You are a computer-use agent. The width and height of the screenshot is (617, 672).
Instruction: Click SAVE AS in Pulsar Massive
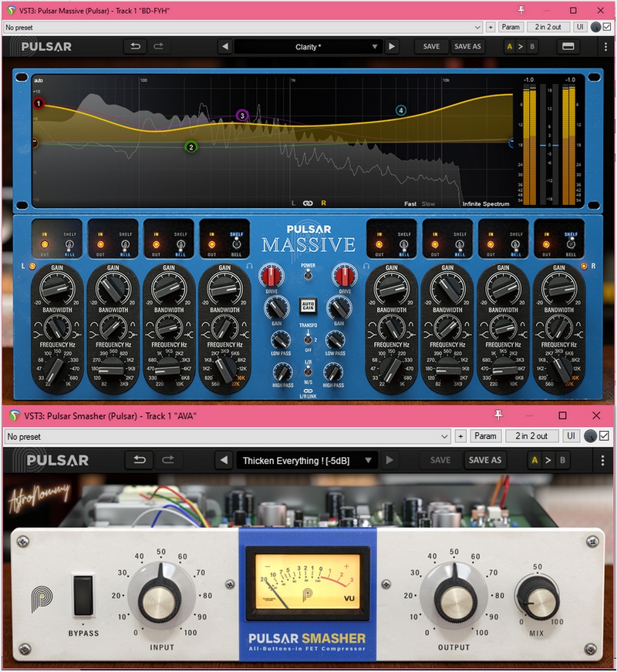467,46
